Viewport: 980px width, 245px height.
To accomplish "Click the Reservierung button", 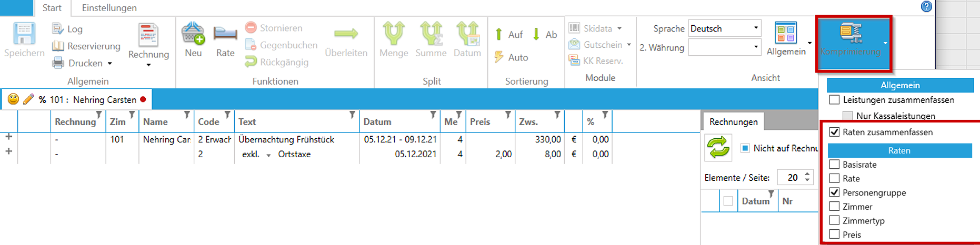I will click(x=87, y=46).
